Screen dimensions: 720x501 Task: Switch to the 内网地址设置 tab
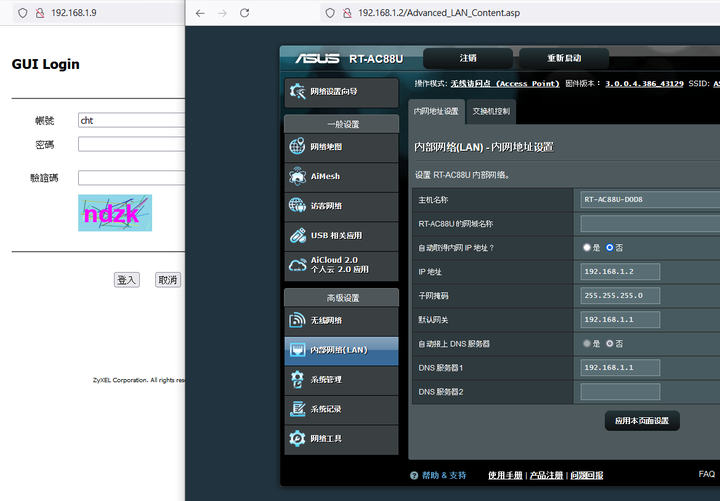tap(436, 112)
